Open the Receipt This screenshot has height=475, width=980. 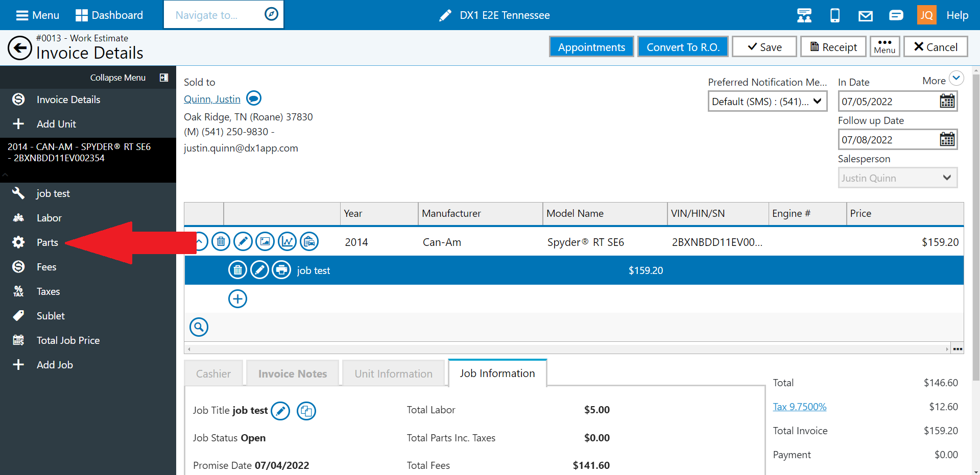coord(833,47)
